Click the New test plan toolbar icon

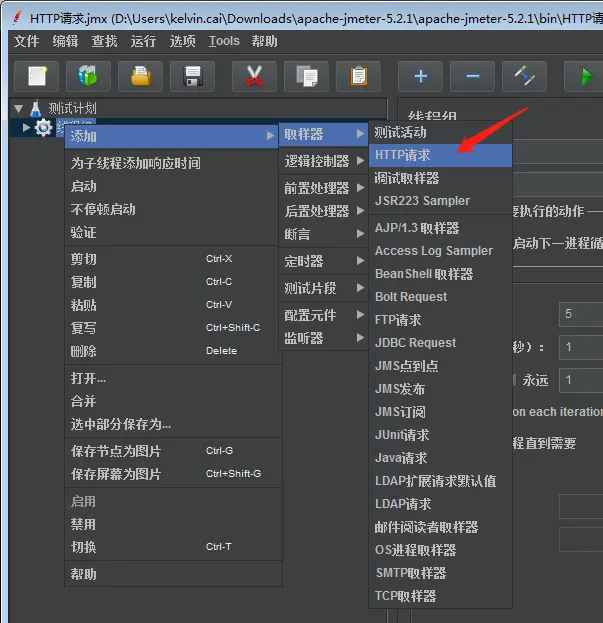coord(37,76)
